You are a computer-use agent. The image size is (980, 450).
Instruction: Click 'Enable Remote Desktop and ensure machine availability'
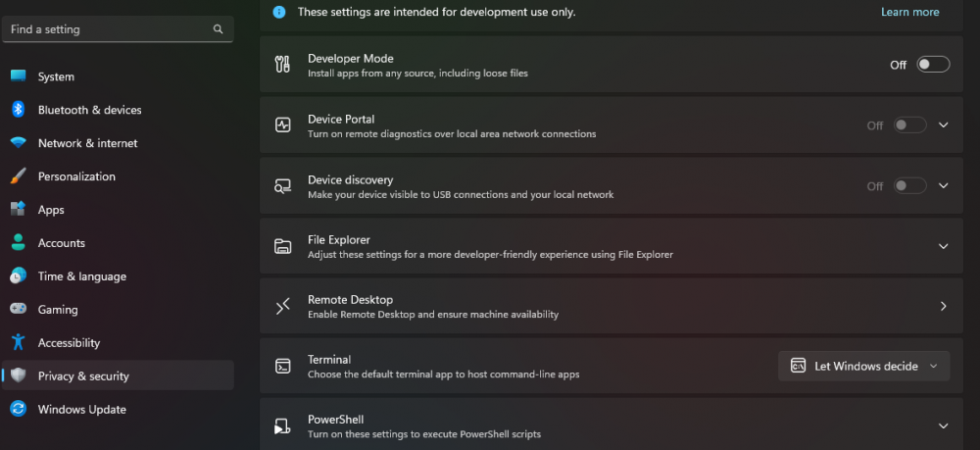(432, 315)
